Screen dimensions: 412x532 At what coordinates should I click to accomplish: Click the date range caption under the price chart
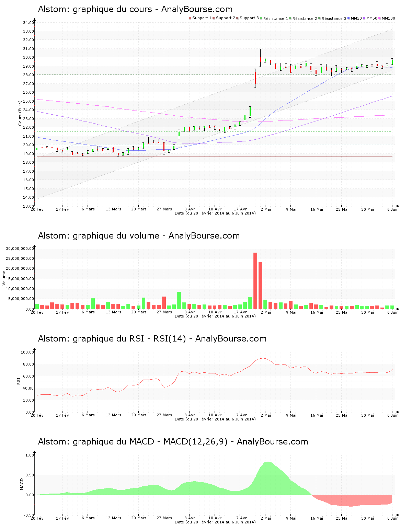click(215, 213)
